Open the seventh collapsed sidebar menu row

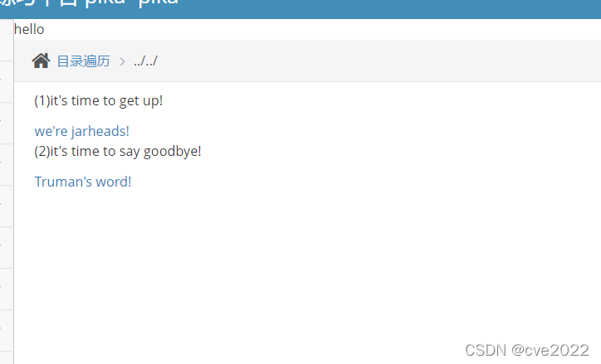tap(6, 330)
